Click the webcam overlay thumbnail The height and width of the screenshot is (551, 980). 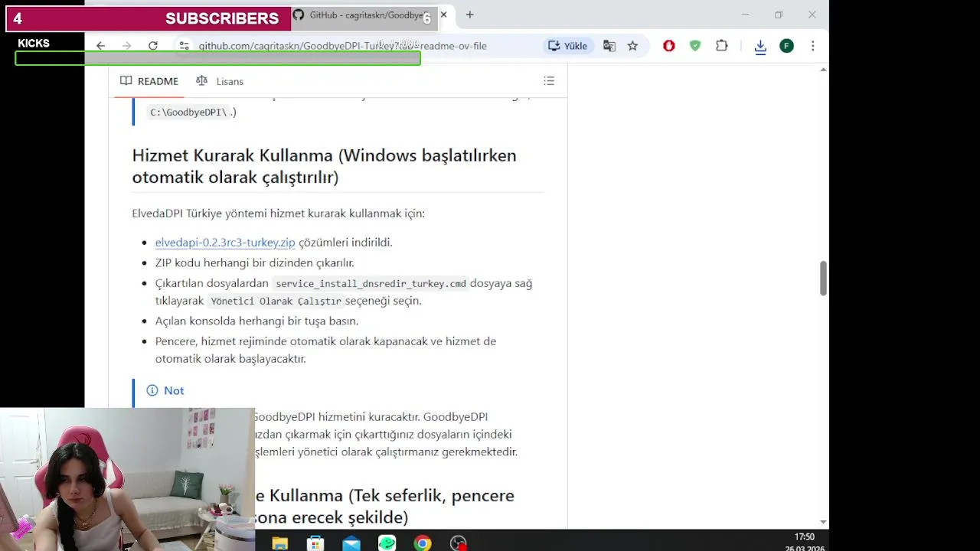tap(127, 479)
